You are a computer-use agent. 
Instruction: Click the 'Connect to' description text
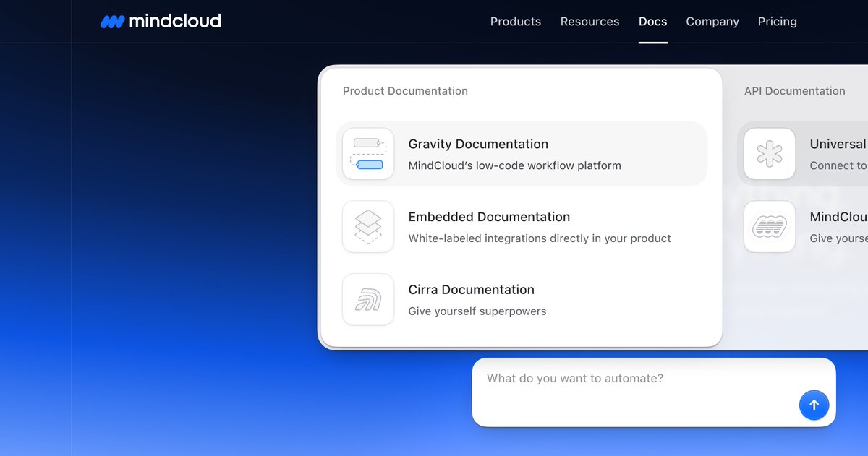[x=838, y=165]
